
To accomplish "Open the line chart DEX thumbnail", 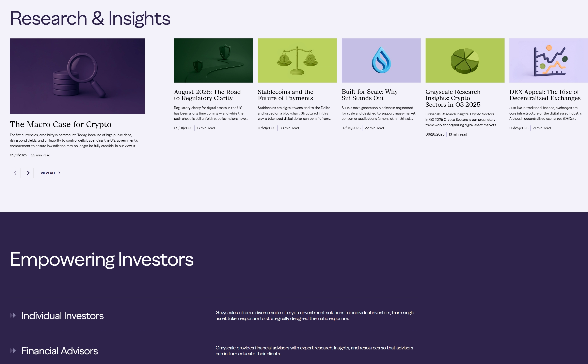I will (549, 60).
